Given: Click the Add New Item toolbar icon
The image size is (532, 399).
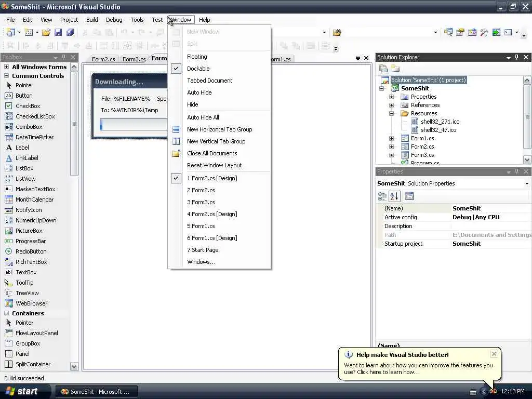Looking at the screenshot, I should [x=29, y=32].
